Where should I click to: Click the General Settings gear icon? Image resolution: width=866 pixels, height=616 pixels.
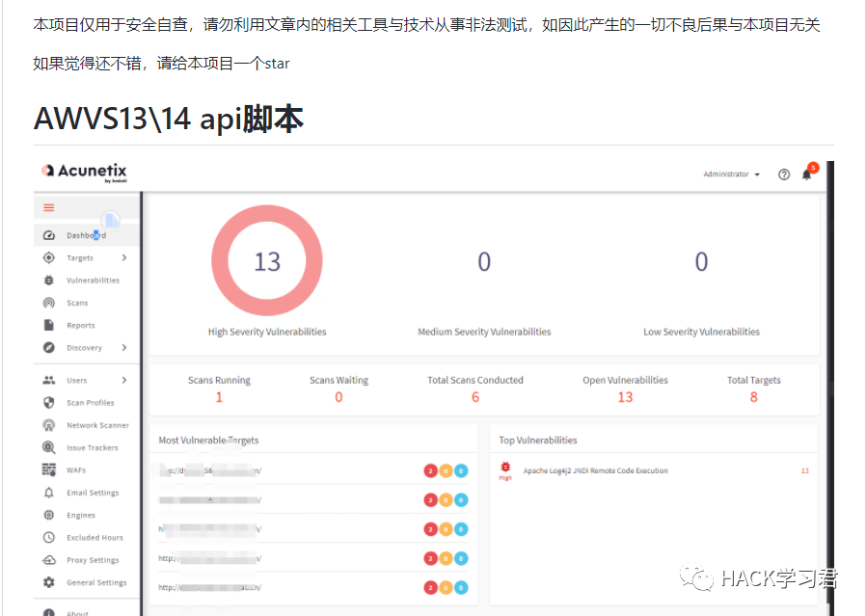(x=48, y=583)
